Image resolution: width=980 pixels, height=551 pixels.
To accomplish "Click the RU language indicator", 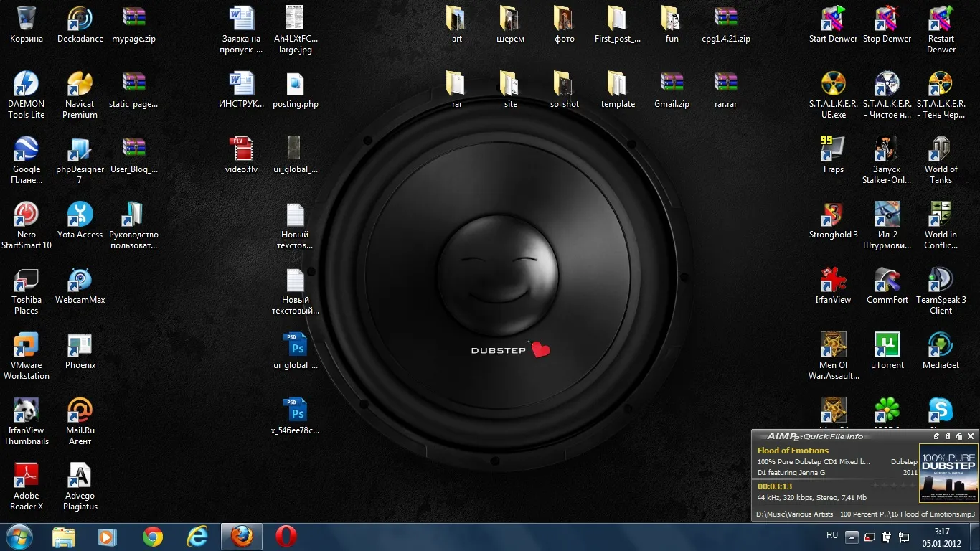I will (x=832, y=535).
